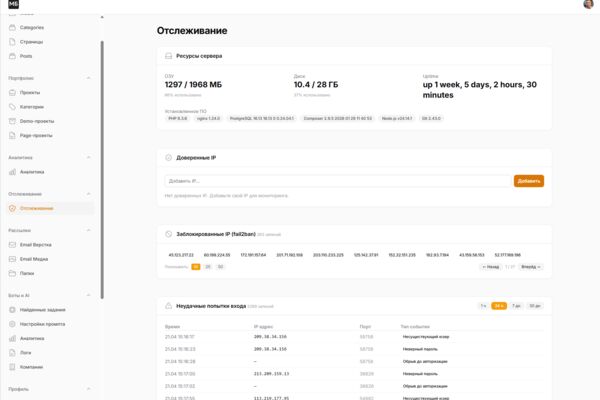Click the sidebar scroll-up arrow
Viewport: 600px width, 400px height.
pos(102,17)
